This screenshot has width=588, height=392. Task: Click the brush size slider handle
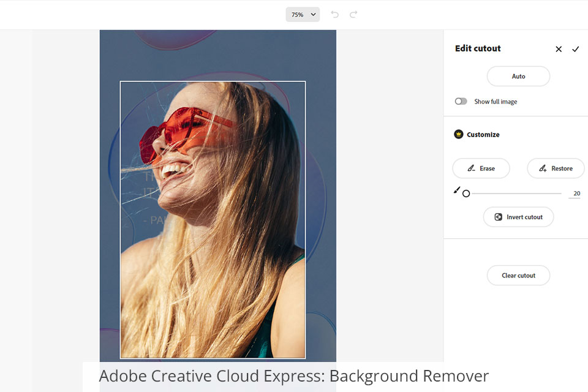point(466,194)
